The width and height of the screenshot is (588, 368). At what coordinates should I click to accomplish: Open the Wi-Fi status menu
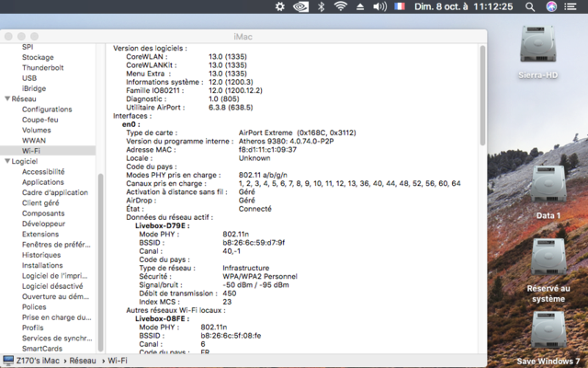(x=341, y=6)
